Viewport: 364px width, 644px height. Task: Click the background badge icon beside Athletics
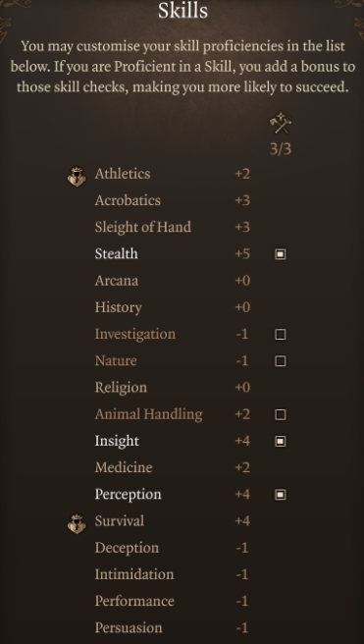77,177
